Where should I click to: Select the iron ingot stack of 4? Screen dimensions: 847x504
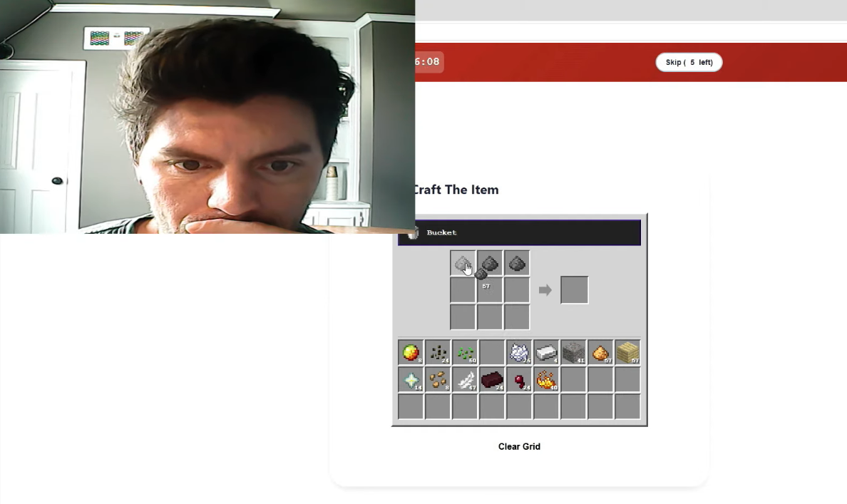[546, 353]
